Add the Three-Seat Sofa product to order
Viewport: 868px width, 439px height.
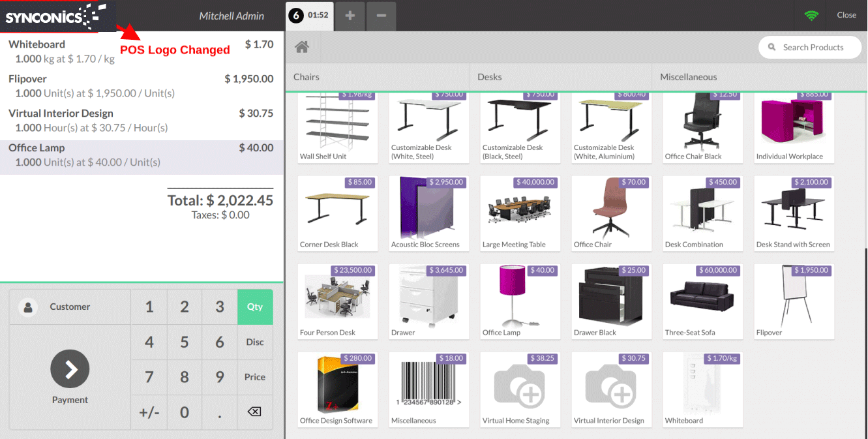[702, 301]
